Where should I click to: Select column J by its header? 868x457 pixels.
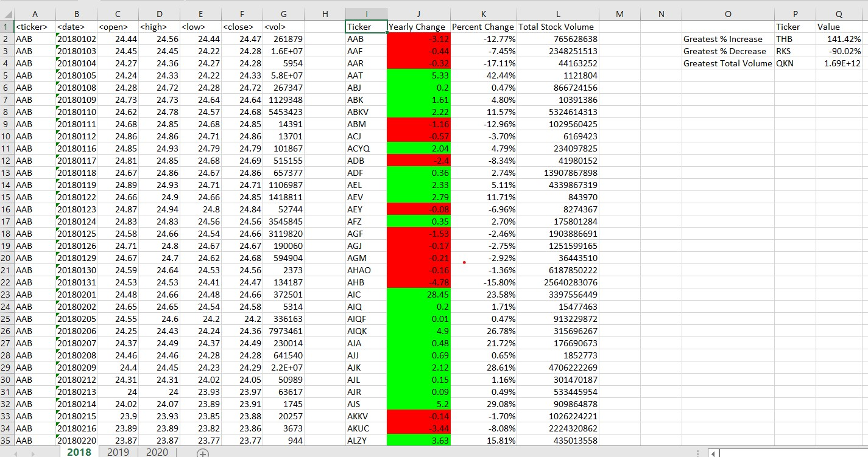click(x=418, y=14)
